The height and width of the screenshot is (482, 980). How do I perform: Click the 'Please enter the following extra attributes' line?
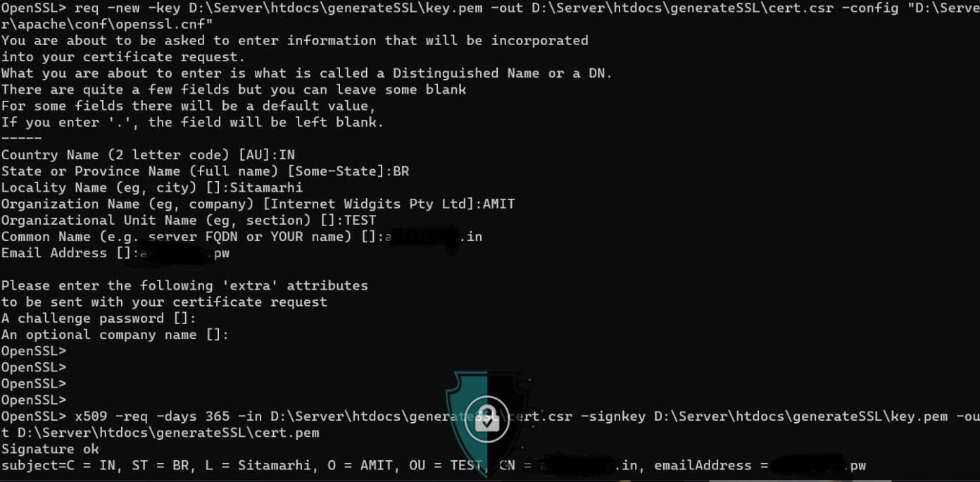click(184, 285)
